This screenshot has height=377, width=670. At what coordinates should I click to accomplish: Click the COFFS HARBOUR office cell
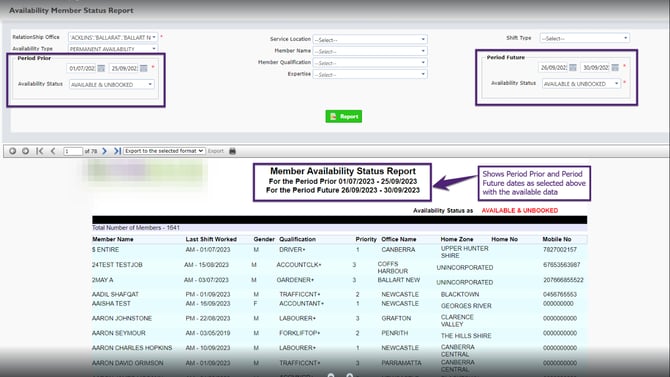click(393, 268)
